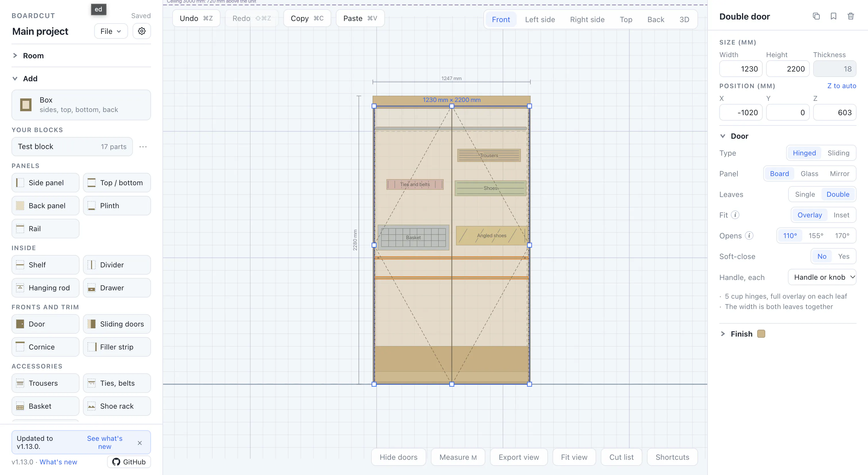The image size is (868, 475).
Task: Switch to the Back view tab
Action: coord(656,19)
